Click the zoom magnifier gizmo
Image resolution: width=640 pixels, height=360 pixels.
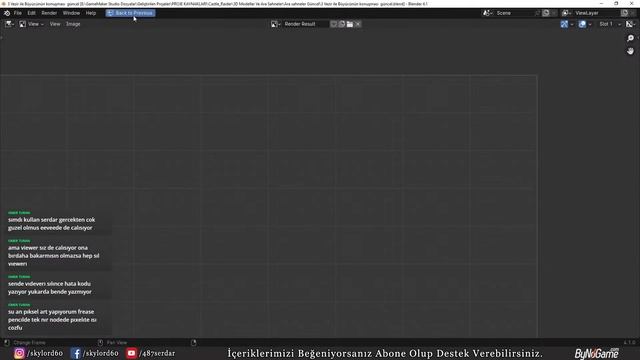(x=630, y=38)
